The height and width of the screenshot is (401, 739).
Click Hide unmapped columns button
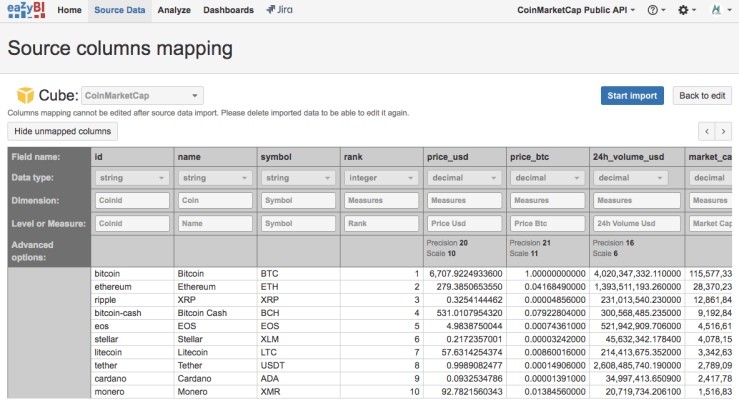(x=63, y=131)
